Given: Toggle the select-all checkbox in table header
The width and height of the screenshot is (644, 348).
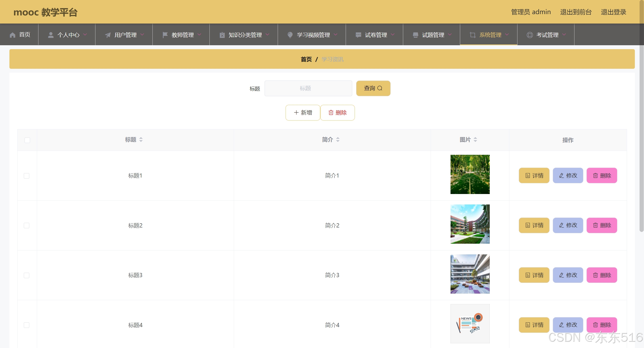Looking at the screenshot, I should click(27, 140).
